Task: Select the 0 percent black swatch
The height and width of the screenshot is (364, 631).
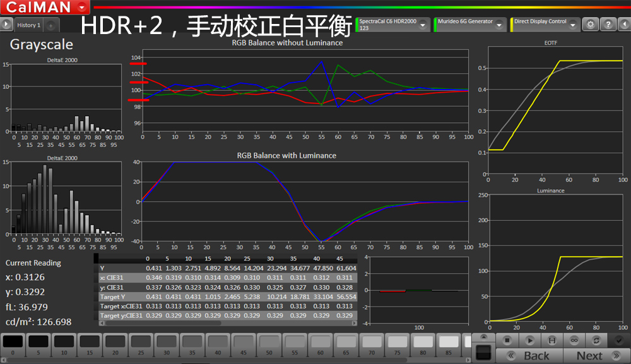Action: pos(13,344)
